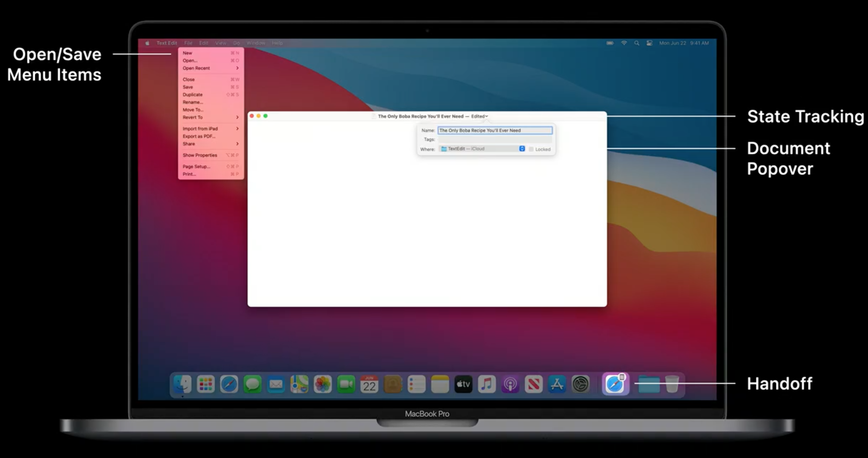The image size is (868, 458).
Task: Select Close in the File menu
Action: [211, 79]
